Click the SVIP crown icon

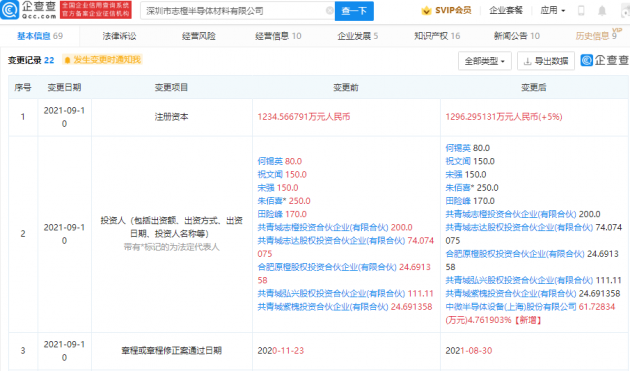pyautogui.click(x=426, y=11)
